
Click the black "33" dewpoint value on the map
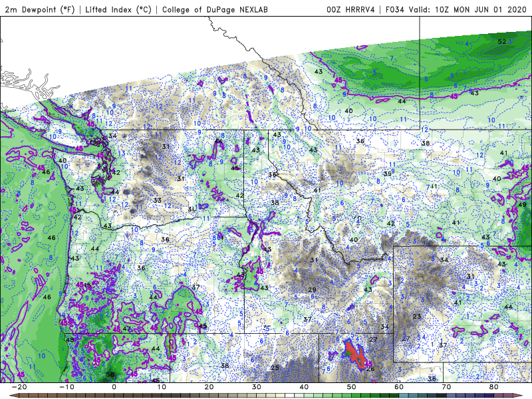157,200
